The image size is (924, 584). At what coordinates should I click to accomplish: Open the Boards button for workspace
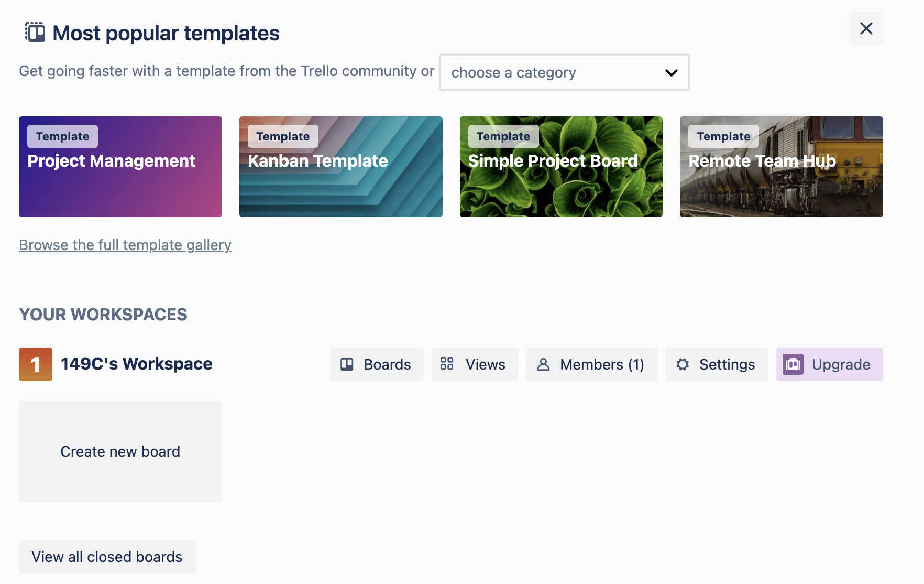point(377,364)
